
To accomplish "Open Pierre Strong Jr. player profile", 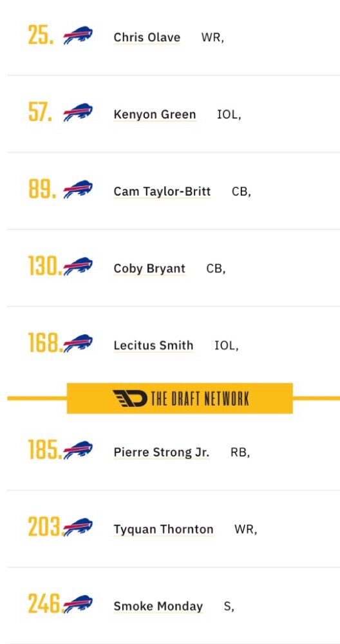I will coord(162,452).
